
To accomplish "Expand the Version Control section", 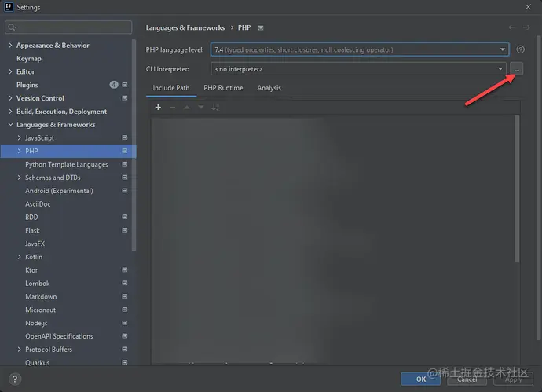I will point(10,98).
